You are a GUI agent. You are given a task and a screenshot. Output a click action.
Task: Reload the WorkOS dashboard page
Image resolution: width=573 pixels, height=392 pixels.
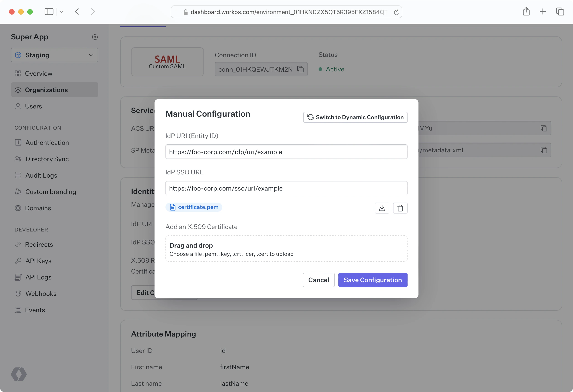[x=396, y=12]
